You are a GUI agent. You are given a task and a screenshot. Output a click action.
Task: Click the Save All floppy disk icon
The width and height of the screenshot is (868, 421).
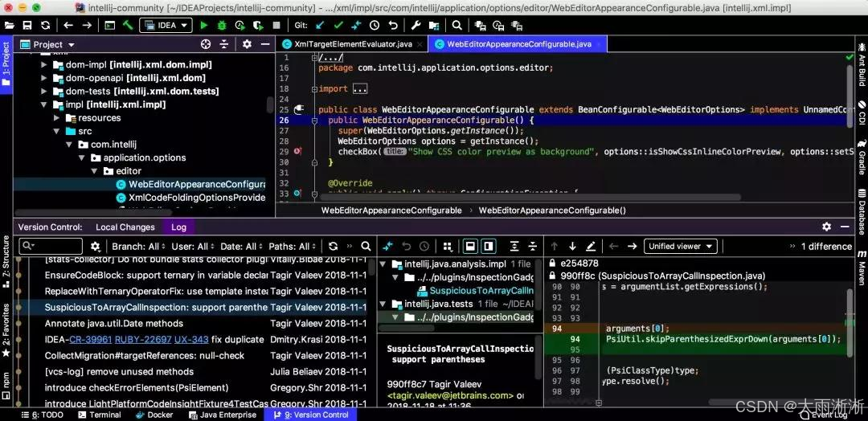coord(27,26)
